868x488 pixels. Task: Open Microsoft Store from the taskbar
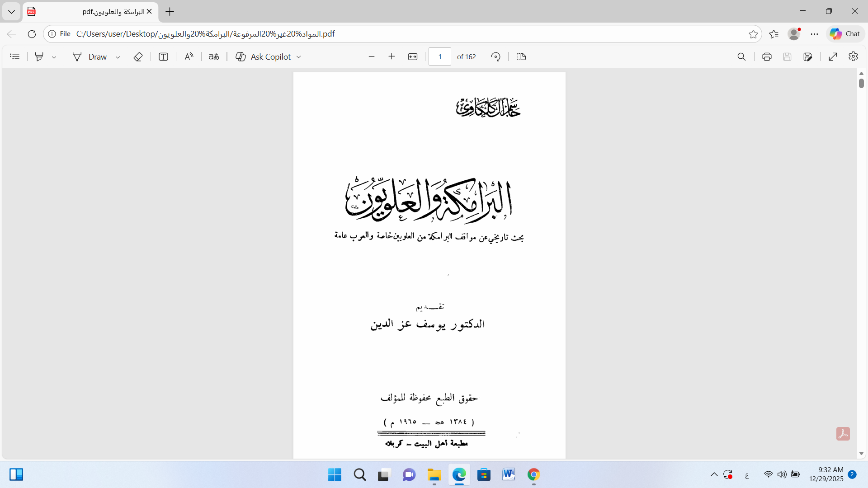pyautogui.click(x=484, y=475)
